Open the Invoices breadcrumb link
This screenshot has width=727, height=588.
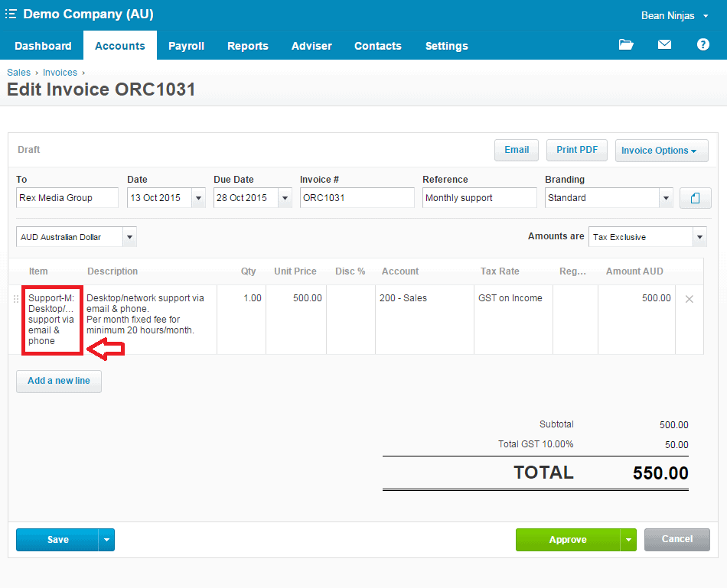pos(60,72)
